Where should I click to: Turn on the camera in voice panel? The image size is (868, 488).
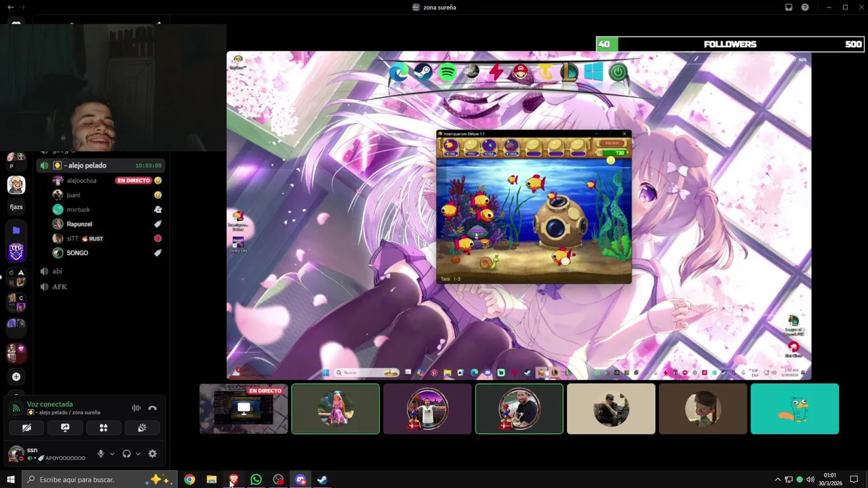(26, 428)
